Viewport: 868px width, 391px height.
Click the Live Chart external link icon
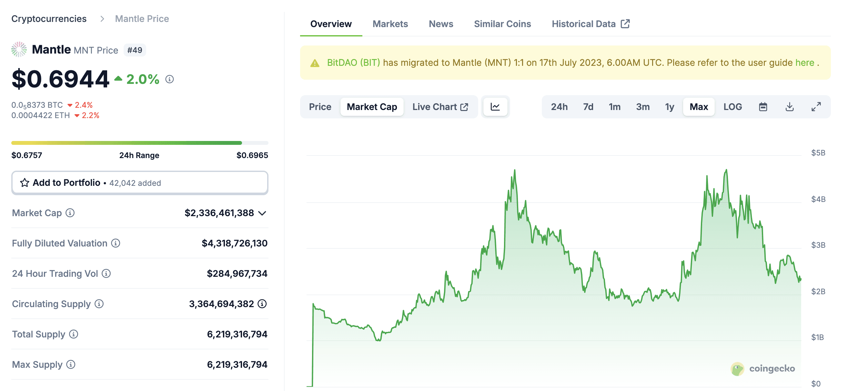pyautogui.click(x=464, y=107)
